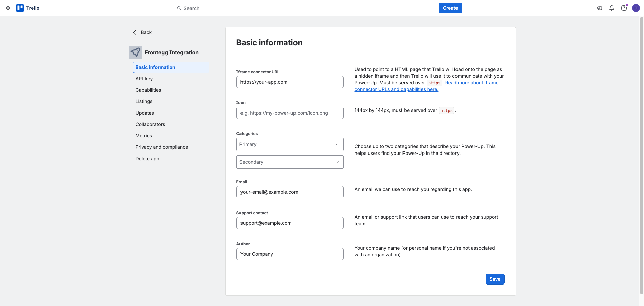644x306 pixels.
Task: Open the Listings section
Action: tap(144, 101)
